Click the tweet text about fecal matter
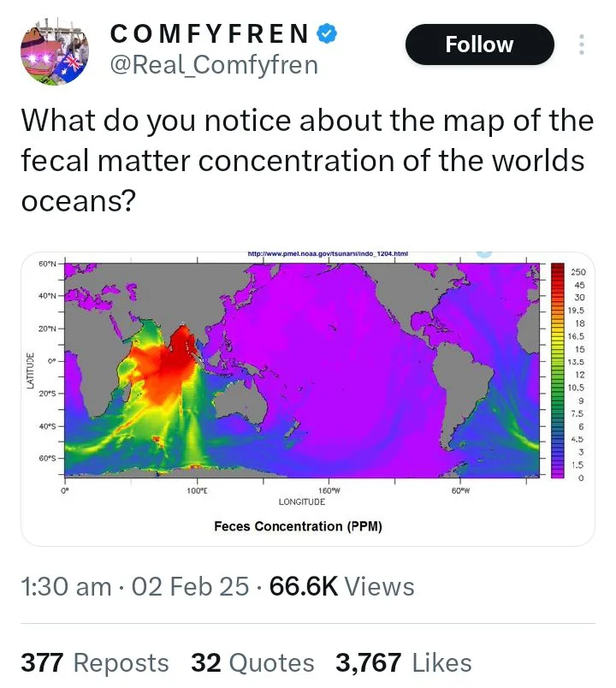The width and height of the screenshot is (616, 688). click(307, 160)
